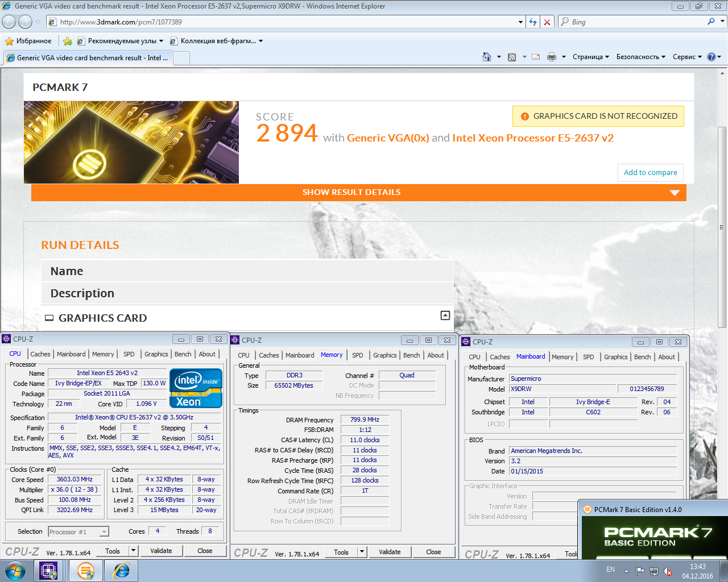Screen dimensions: 728x582
Task: Show hidden tray icons arrow
Action: click(x=626, y=571)
